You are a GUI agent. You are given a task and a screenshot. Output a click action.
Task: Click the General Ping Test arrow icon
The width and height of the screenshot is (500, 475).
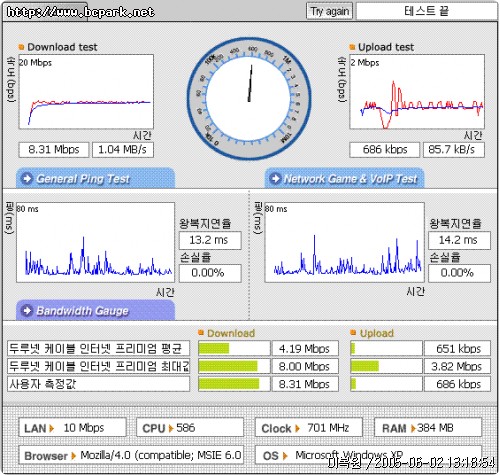(x=27, y=179)
